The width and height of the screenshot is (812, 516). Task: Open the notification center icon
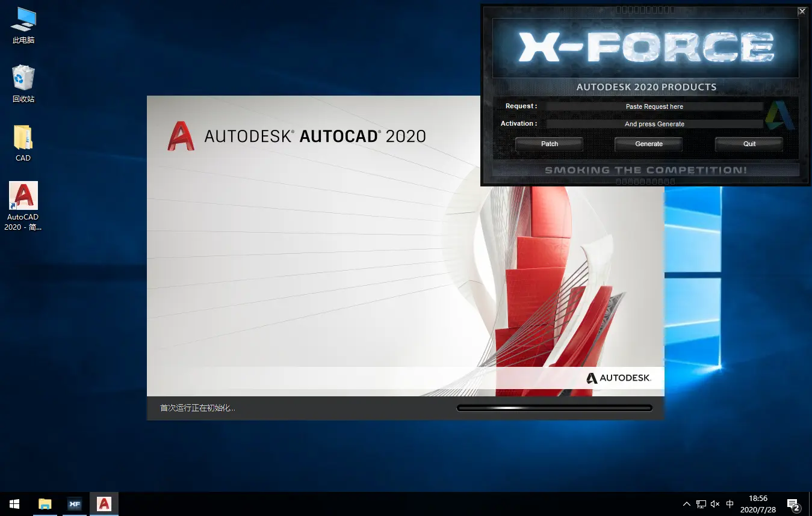(793, 504)
